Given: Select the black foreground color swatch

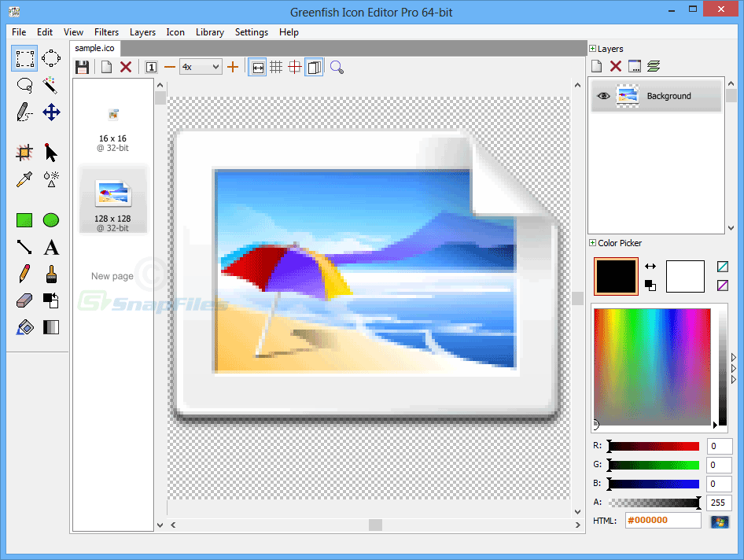Looking at the screenshot, I should click(x=616, y=276).
